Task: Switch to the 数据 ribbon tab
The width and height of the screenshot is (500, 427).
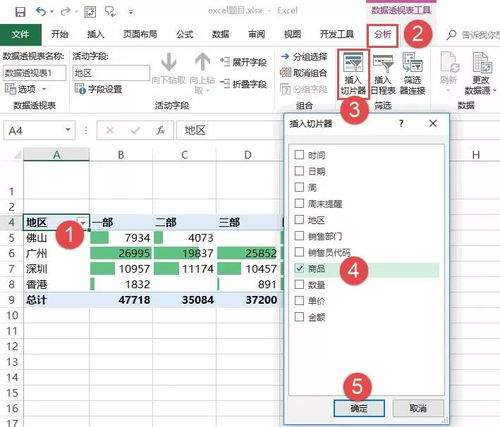Action: pyautogui.click(x=221, y=34)
